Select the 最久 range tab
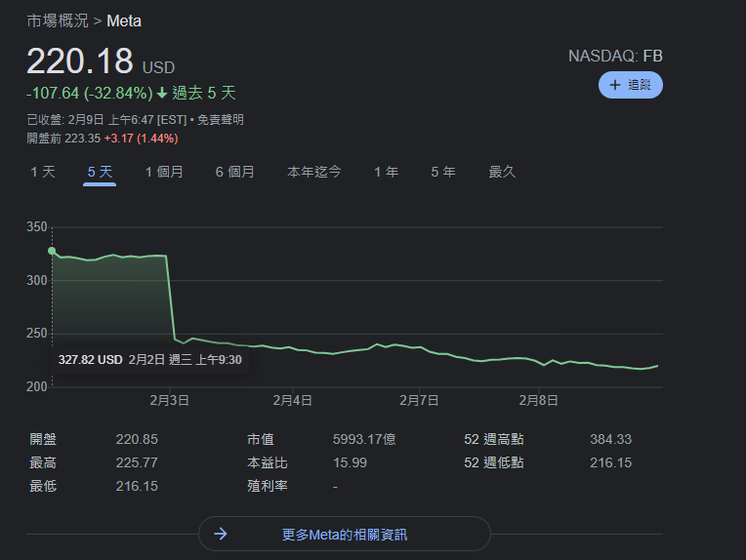746x560 pixels. 502,172
